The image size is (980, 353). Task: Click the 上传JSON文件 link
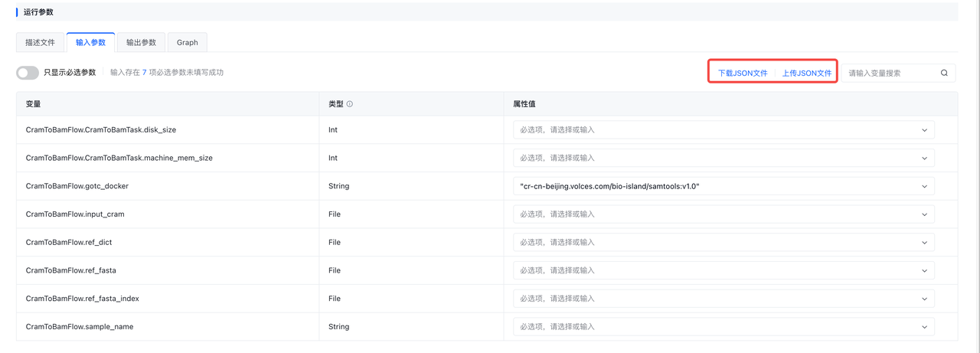807,74
